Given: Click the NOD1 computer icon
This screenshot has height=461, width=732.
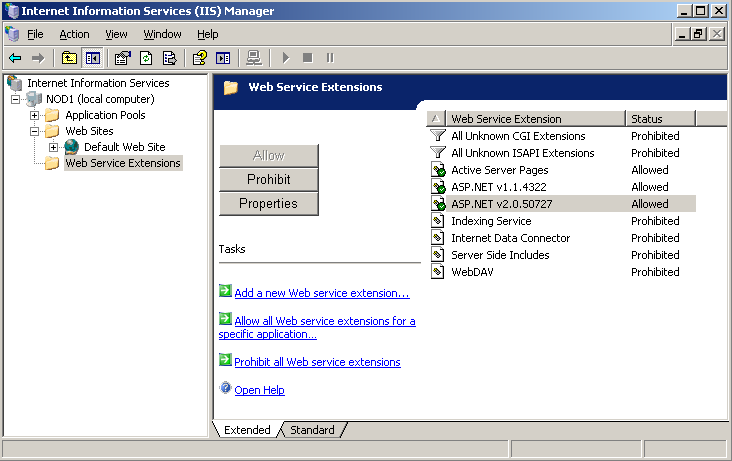Looking at the screenshot, I should pyautogui.click(x=35, y=99).
